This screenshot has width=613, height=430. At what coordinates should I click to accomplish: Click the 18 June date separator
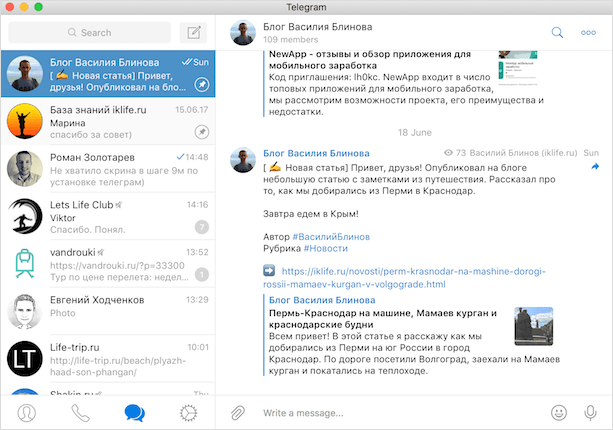(x=415, y=133)
